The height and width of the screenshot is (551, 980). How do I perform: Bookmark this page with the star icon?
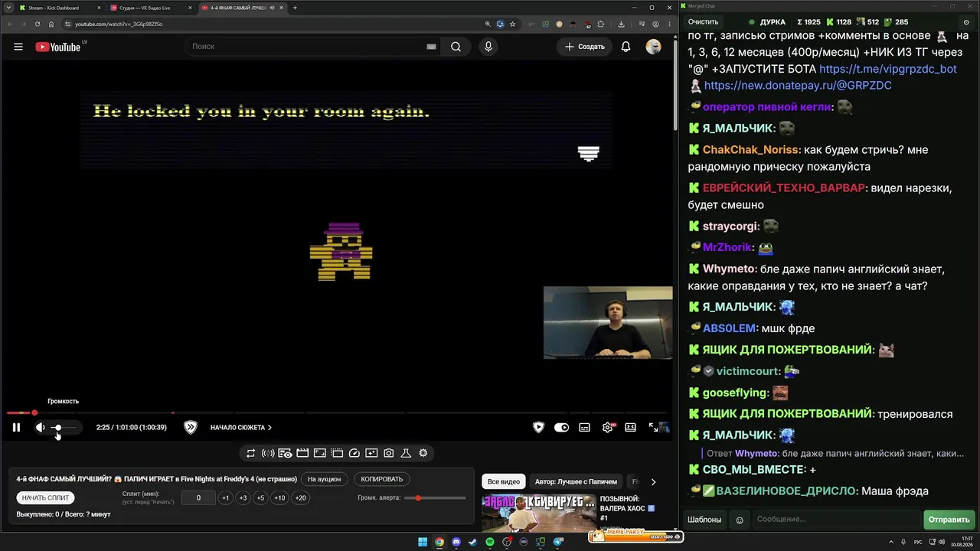click(x=512, y=24)
